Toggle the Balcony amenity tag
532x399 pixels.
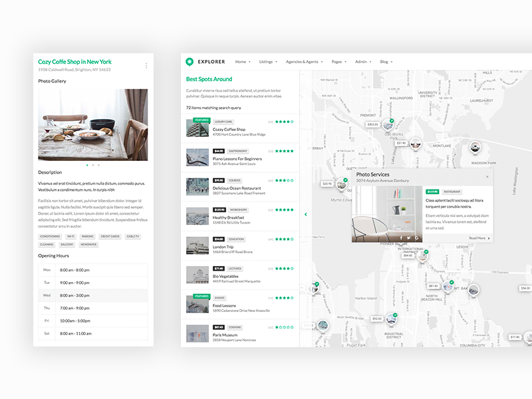(66, 245)
